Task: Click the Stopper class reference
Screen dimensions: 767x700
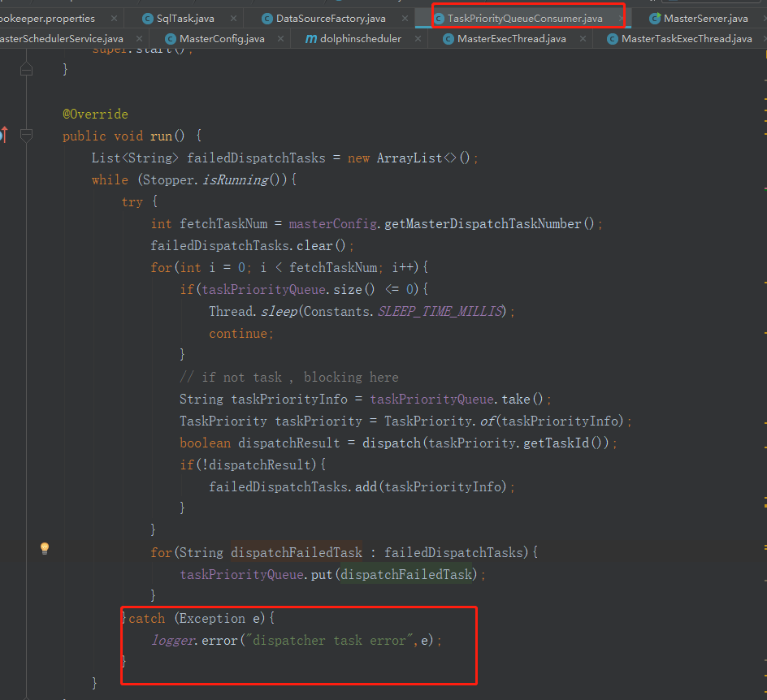Action: (168, 180)
